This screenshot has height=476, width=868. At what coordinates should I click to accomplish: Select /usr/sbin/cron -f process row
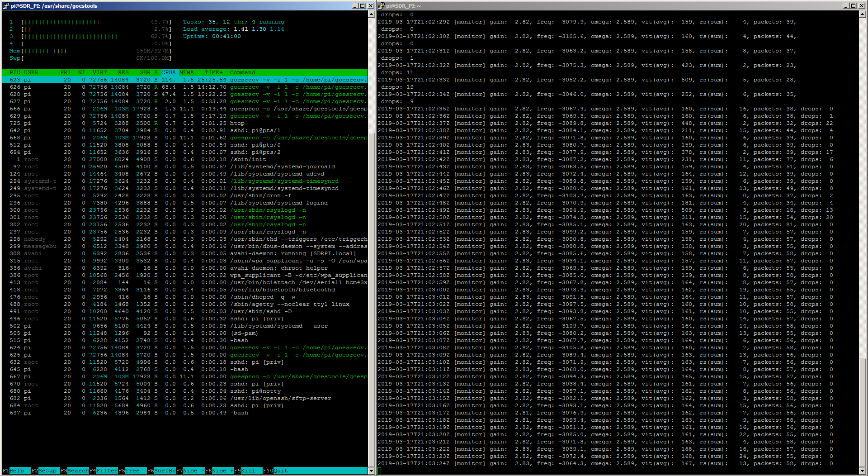tap(185, 195)
